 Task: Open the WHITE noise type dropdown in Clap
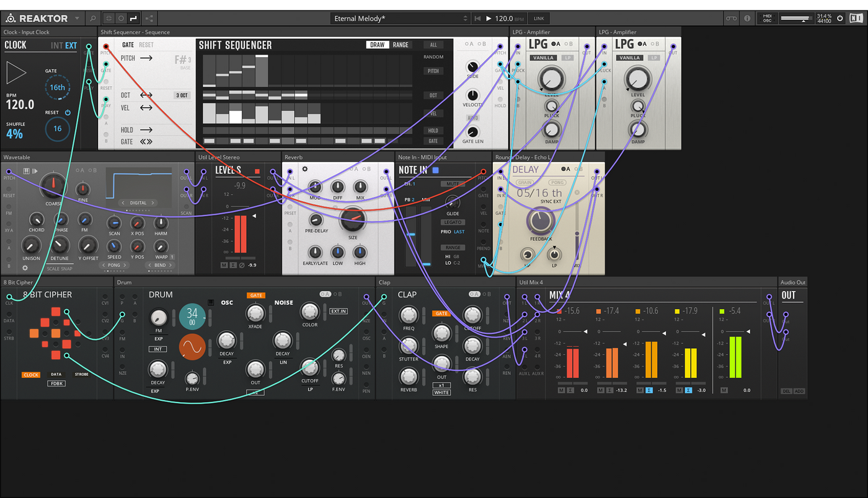(441, 393)
